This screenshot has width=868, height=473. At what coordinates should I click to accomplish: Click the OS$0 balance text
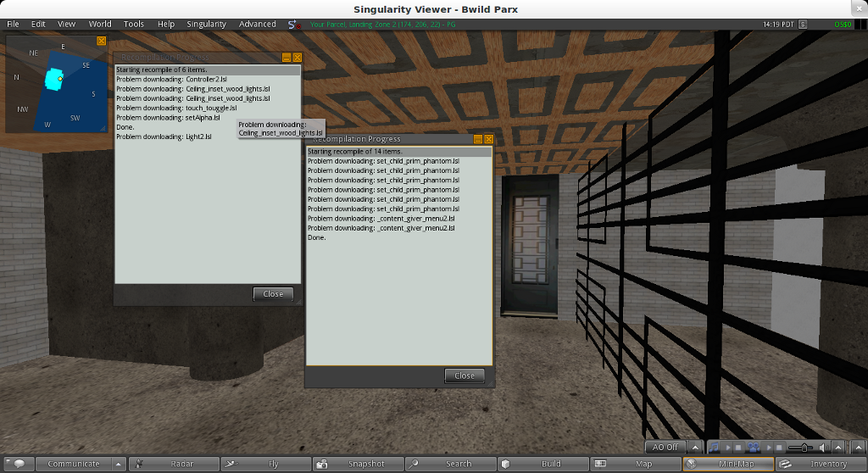pos(843,25)
